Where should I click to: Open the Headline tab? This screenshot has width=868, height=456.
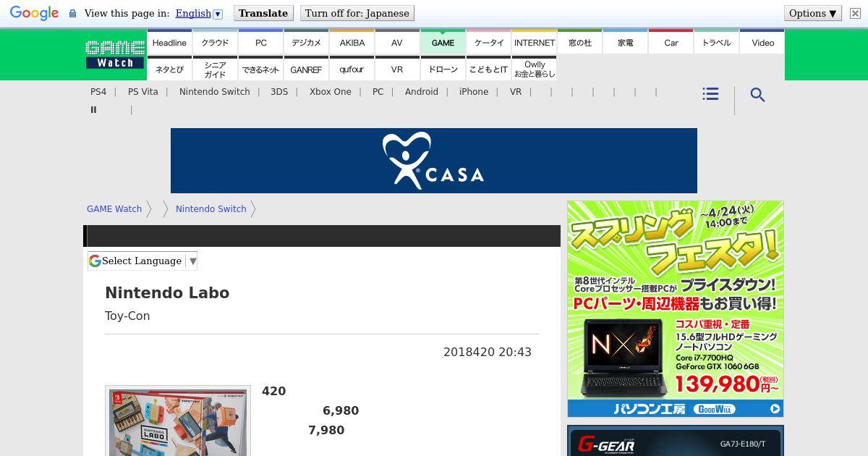tap(169, 43)
